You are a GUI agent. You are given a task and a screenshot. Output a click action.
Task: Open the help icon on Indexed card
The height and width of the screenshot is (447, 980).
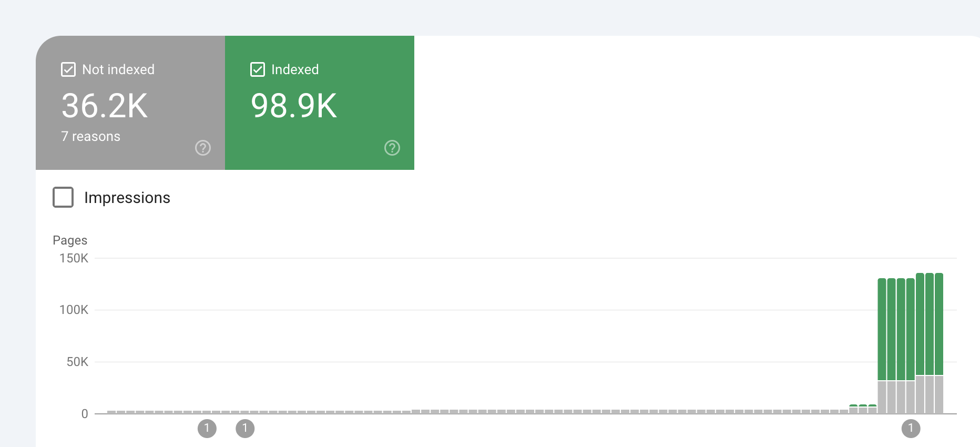392,148
